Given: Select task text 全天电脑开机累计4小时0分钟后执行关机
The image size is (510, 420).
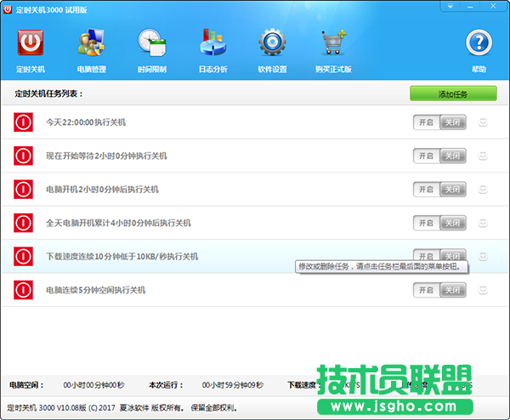Looking at the screenshot, I should 118,223.
